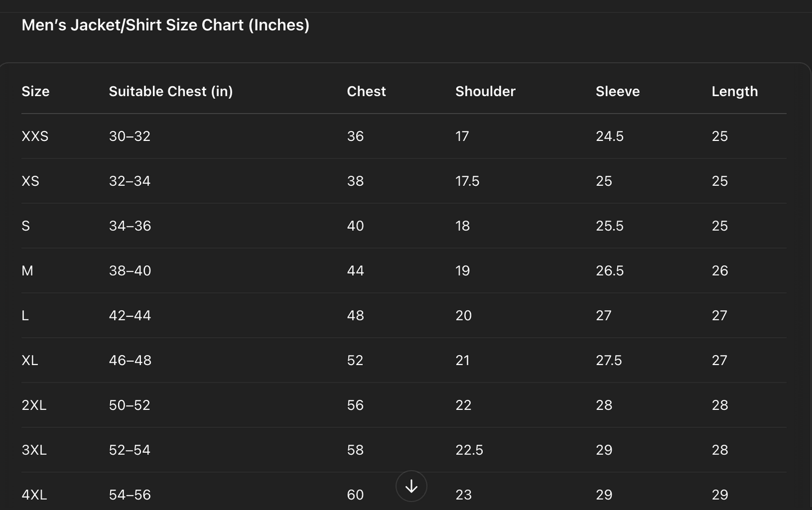The width and height of the screenshot is (812, 510).
Task: Click the Size column header
Action: click(x=35, y=92)
